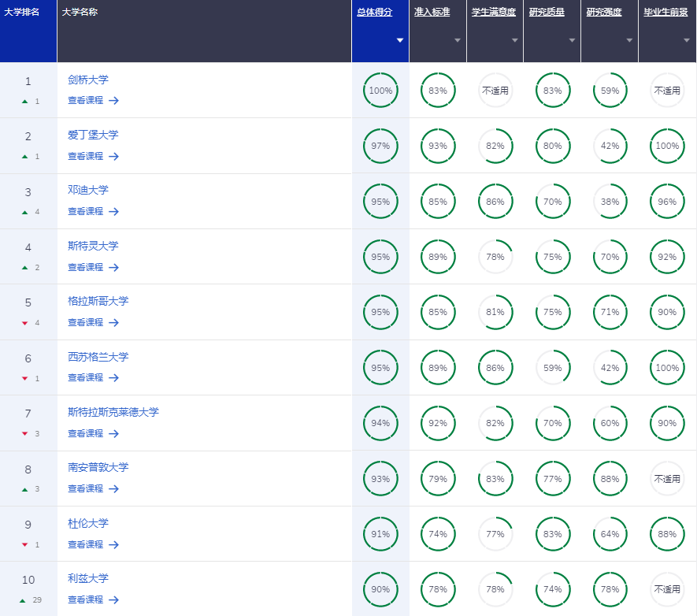This screenshot has height=616, width=697.
Task: Click dropdown arrow under 总体得分
Action: coord(399,40)
